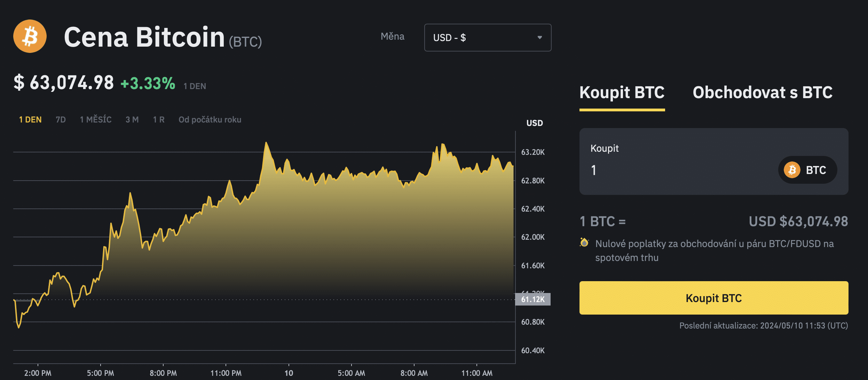Click the yellow Koupit BTC button

tap(714, 298)
